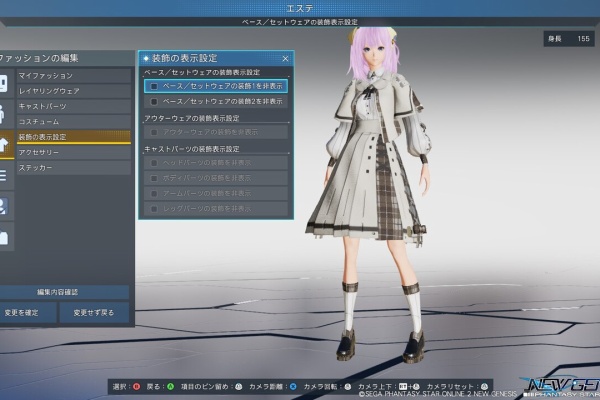Click the green A back button icon
The width and height of the screenshot is (600, 400).
[x=171, y=387]
